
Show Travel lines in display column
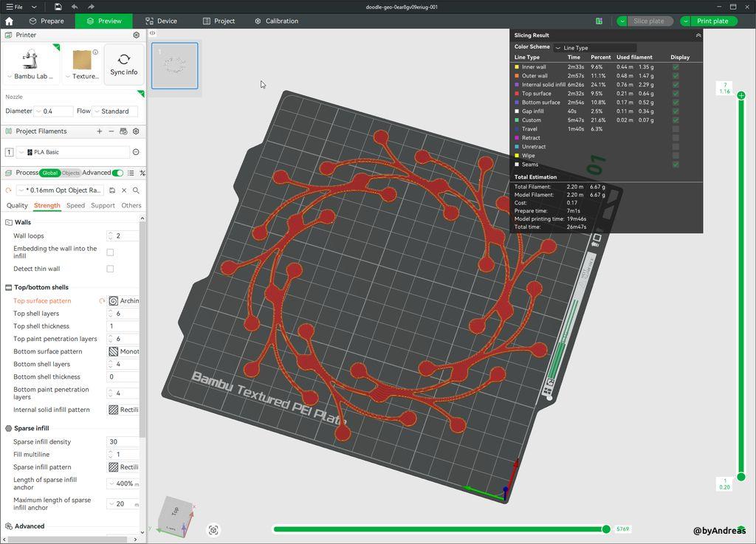[x=676, y=129]
